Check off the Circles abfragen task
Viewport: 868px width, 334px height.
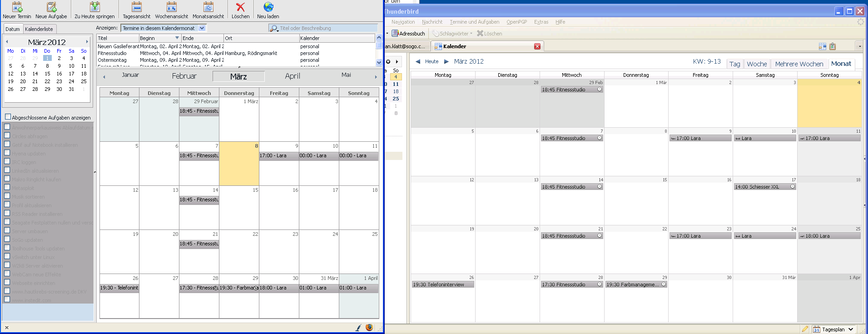point(7,136)
